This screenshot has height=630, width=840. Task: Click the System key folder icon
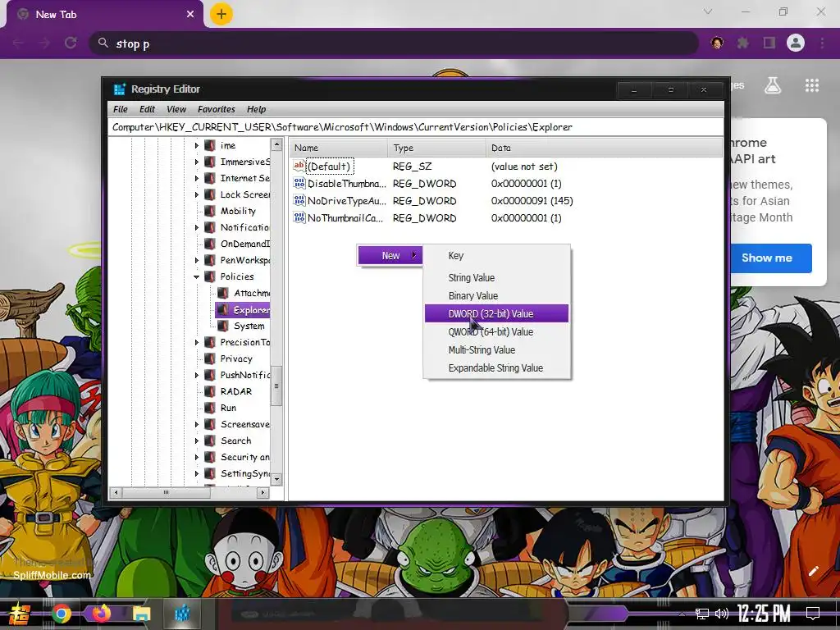223,326
